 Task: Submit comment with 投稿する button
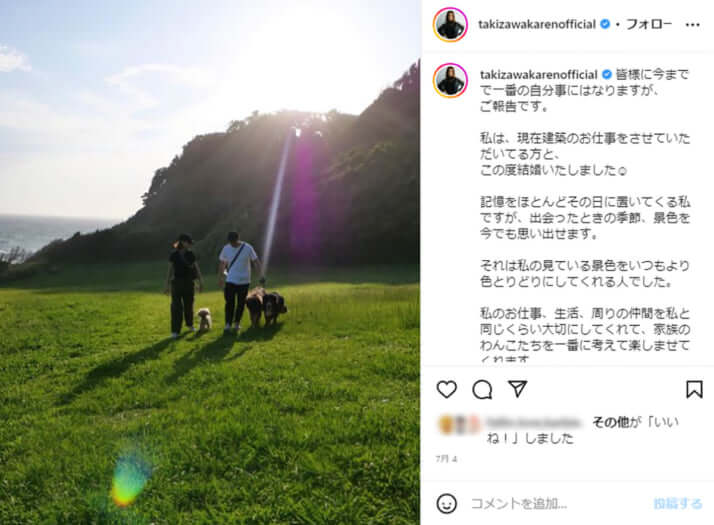(678, 504)
